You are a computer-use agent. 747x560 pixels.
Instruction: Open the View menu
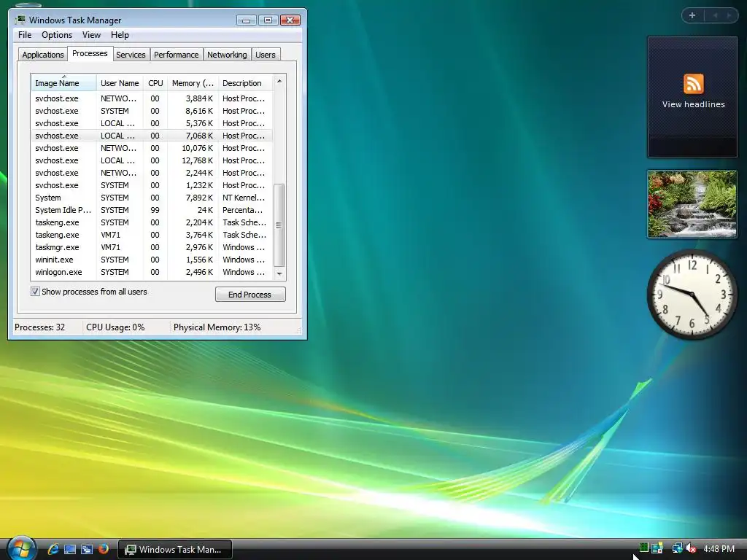[x=91, y=35]
